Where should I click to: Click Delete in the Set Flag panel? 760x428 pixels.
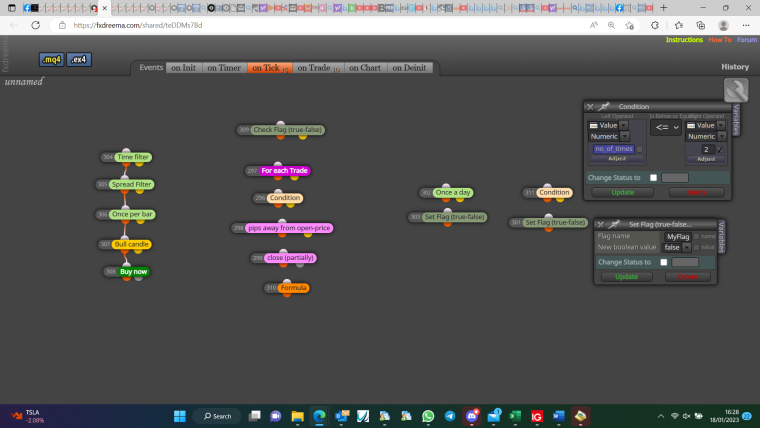coord(688,277)
